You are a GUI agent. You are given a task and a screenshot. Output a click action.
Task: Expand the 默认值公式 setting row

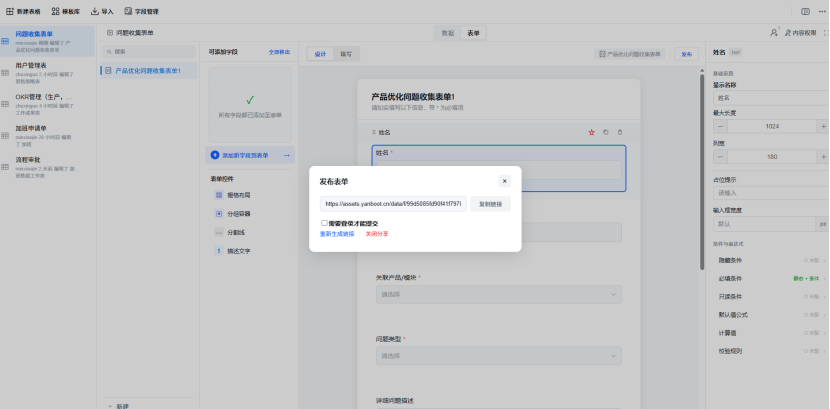tap(771, 315)
